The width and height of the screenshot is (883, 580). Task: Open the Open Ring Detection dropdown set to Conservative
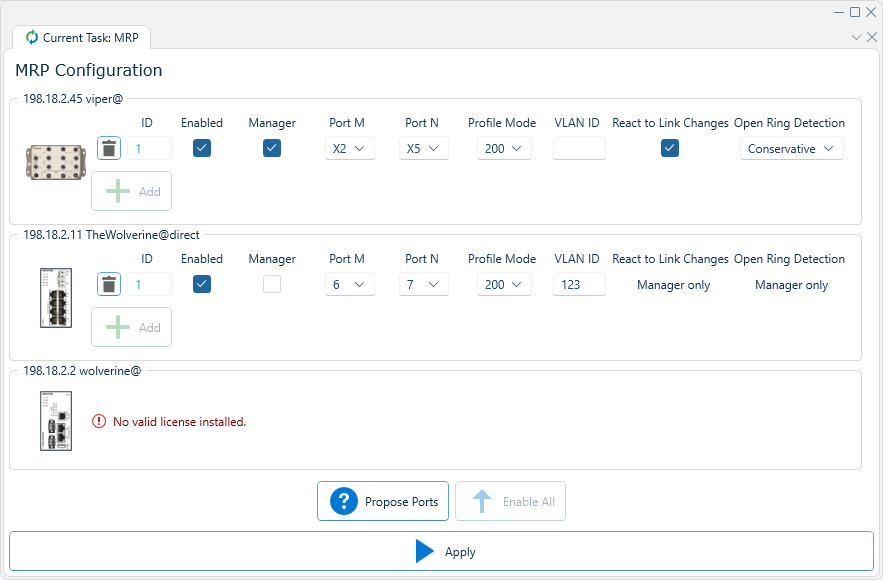[791, 147]
